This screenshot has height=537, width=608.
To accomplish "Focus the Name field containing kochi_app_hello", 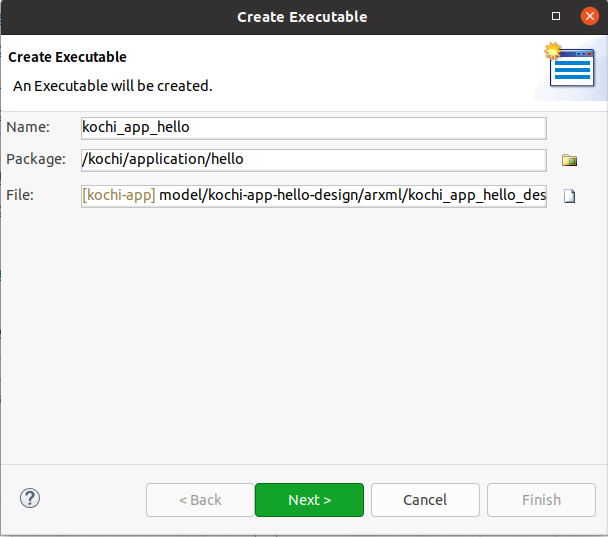I will (x=314, y=128).
